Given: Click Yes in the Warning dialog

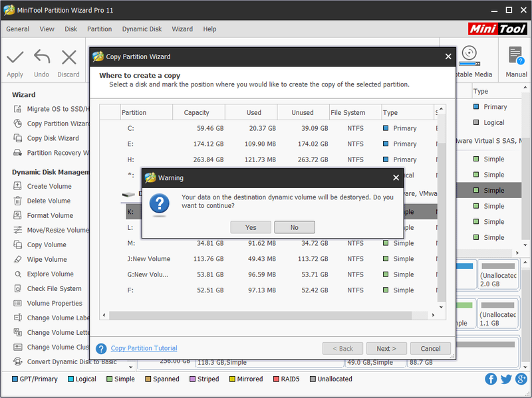Looking at the screenshot, I should point(251,227).
